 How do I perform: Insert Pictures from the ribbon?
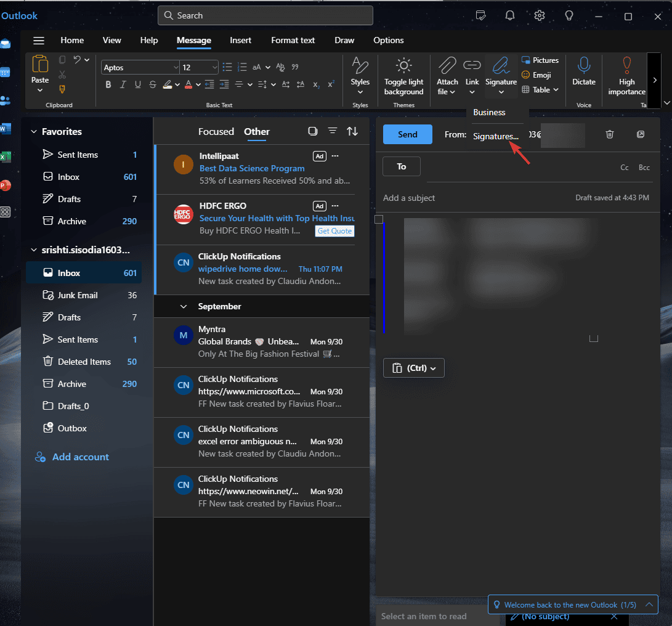click(x=540, y=60)
